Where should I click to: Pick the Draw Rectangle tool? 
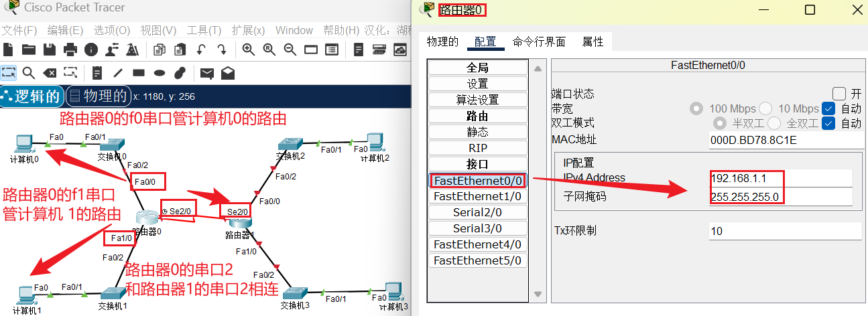click(139, 73)
